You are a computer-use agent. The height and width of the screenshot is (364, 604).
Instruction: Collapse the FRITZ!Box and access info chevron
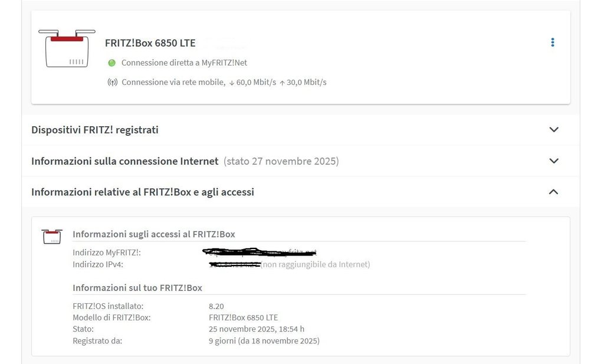coord(553,192)
